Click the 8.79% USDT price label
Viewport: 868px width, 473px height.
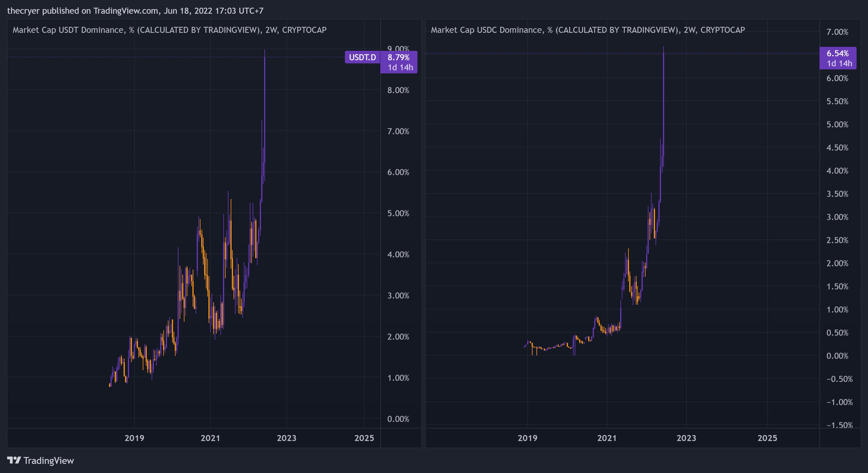pyautogui.click(x=398, y=57)
